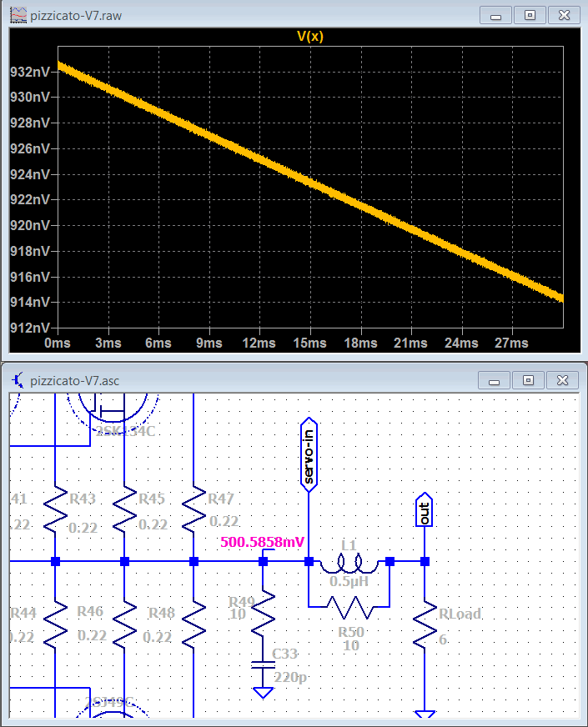Click the C33 label text
Image resolution: width=588 pixels, height=727 pixels.
[x=284, y=654]
